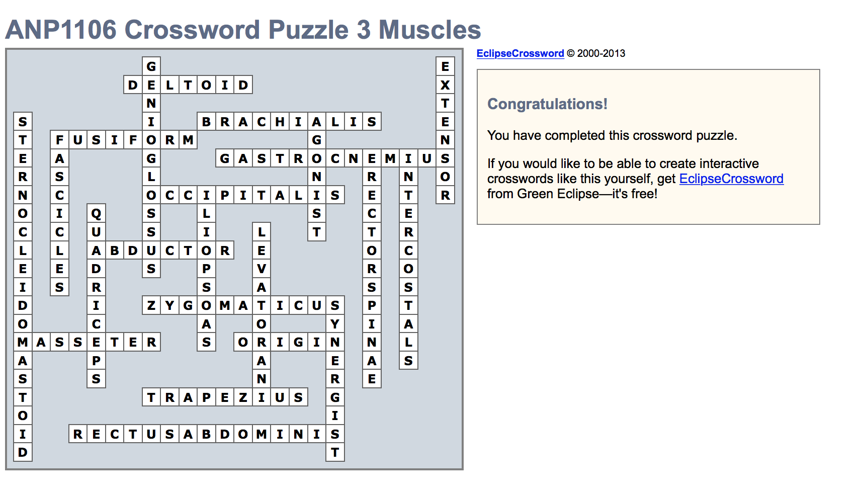Viewport: 868px width, 496px height.
Task: Click the first cell R of RECTUSABDOMINIS
Action: 78,434
